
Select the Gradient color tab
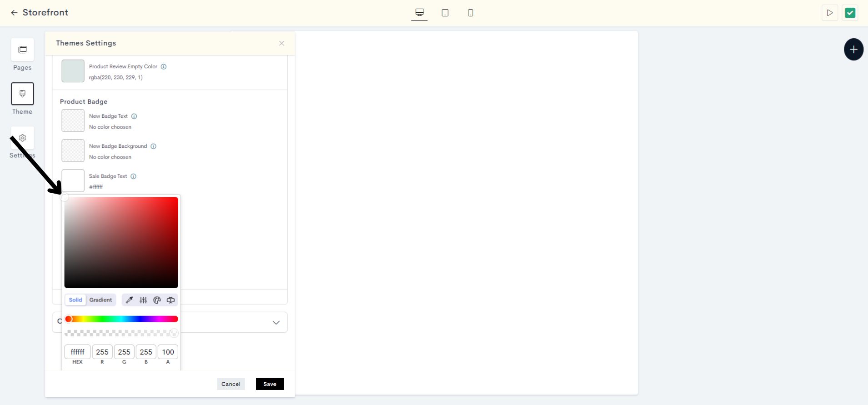[100, 300]
